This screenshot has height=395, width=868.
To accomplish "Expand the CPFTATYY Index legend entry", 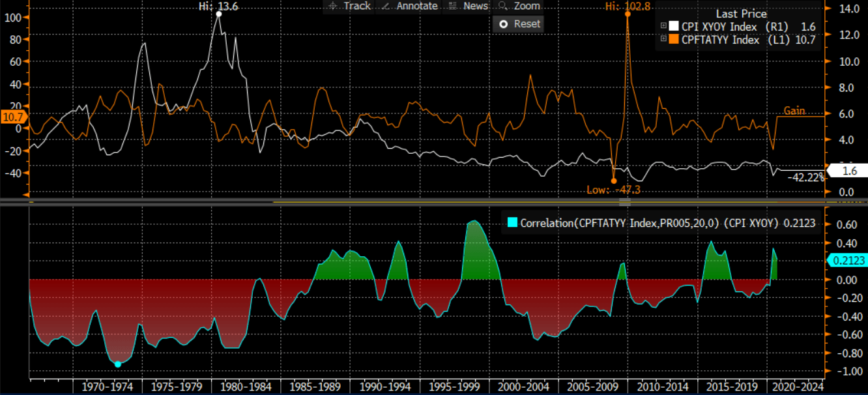I will coord(664,39).
